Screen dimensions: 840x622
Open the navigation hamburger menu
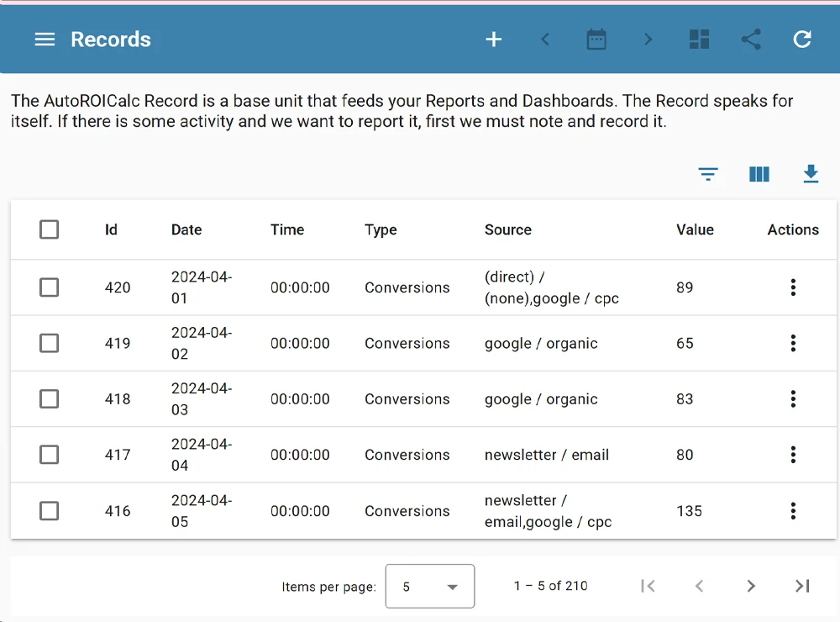[45, 39]
